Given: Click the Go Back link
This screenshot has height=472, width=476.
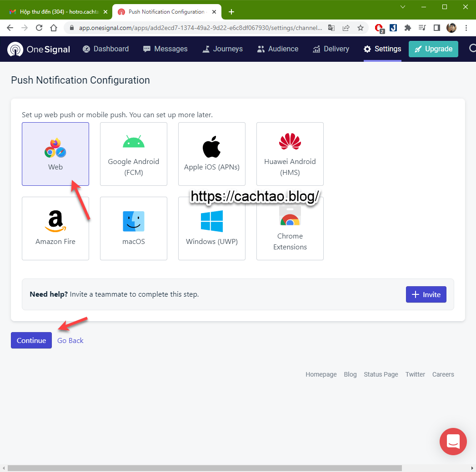Looking at the screenshot, I should point(70,341).
